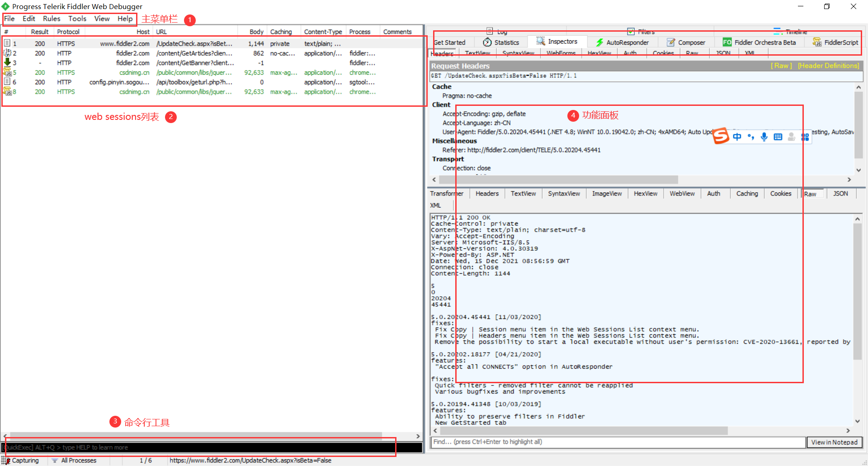This screenshot has width=868, height=466.
Task: Select the response XML tab
Action: [x=435, y=205]
